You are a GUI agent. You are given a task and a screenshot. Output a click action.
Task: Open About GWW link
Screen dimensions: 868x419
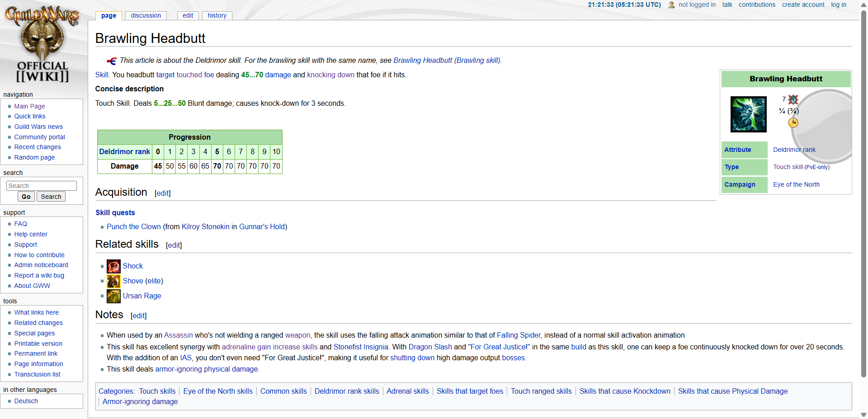click(x=32, y=286)
